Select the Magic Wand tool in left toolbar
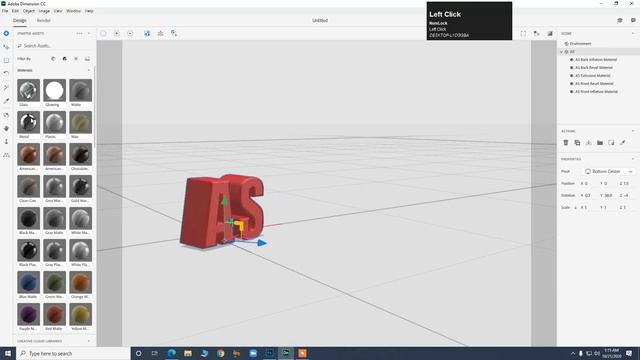This screenshot has height=360, width=640. click(6, 87)
